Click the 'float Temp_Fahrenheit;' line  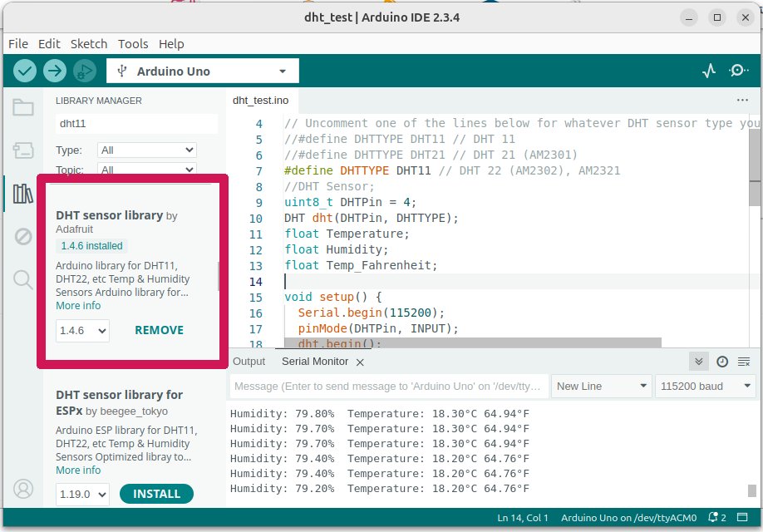361,265
